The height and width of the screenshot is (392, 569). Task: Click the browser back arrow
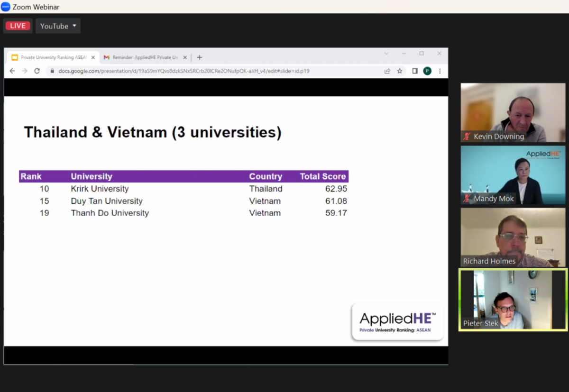12,71
